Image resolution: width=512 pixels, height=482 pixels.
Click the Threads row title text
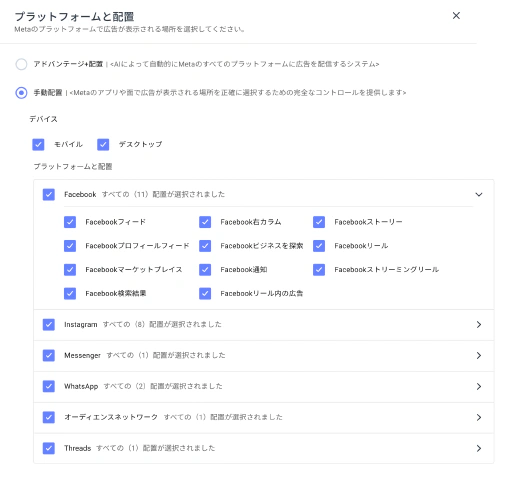click(78, 448)
